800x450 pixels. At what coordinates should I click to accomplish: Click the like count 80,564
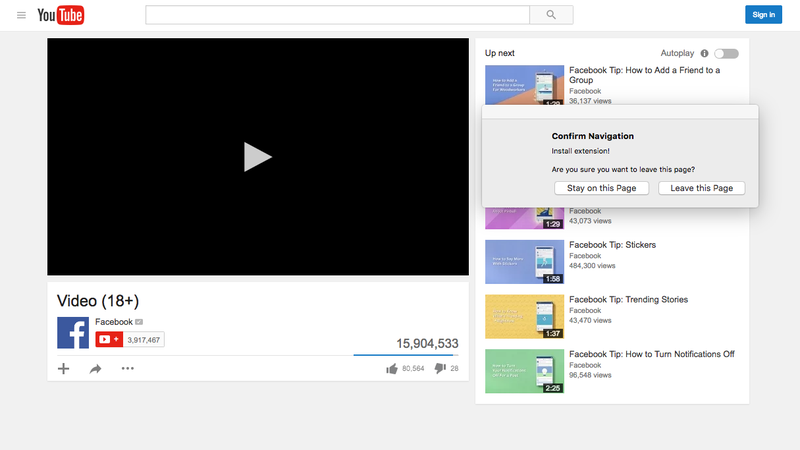pos(413,368)
